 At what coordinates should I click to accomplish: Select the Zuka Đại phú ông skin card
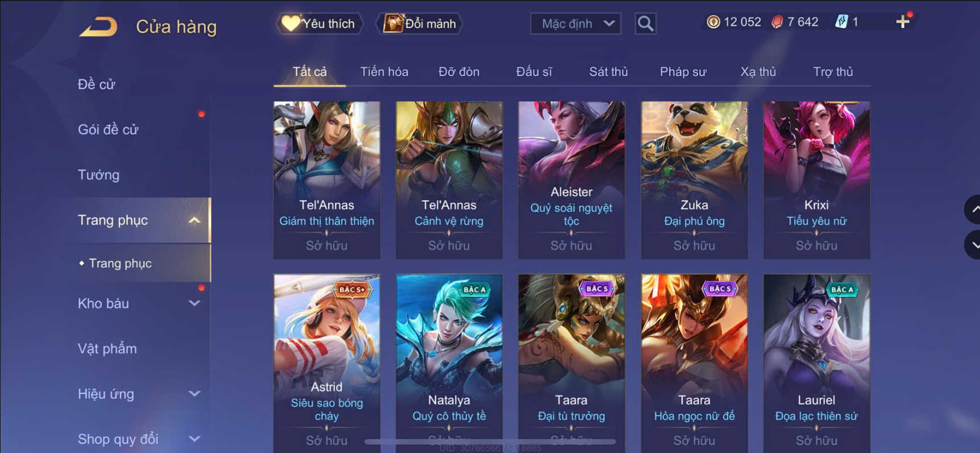point(694,180)
